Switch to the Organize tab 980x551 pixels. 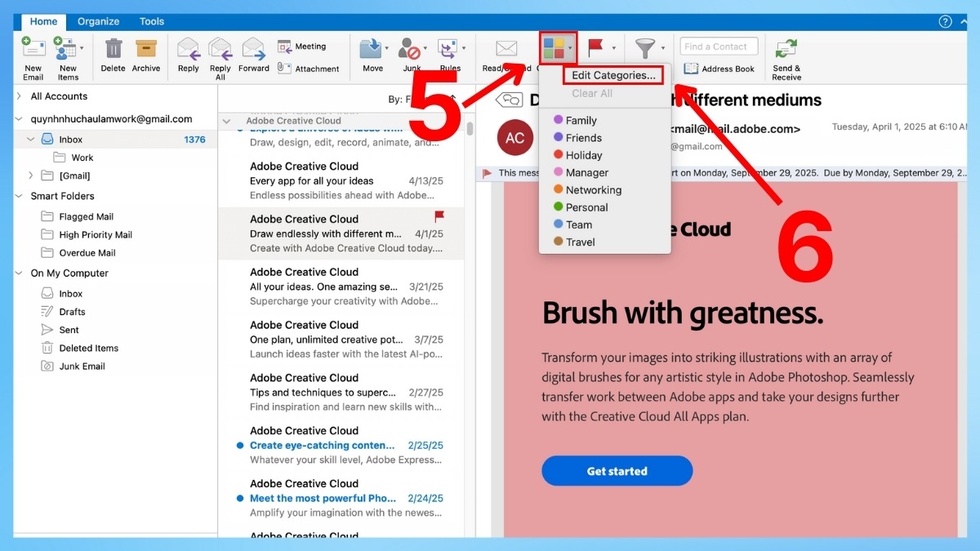coord(98,21)
